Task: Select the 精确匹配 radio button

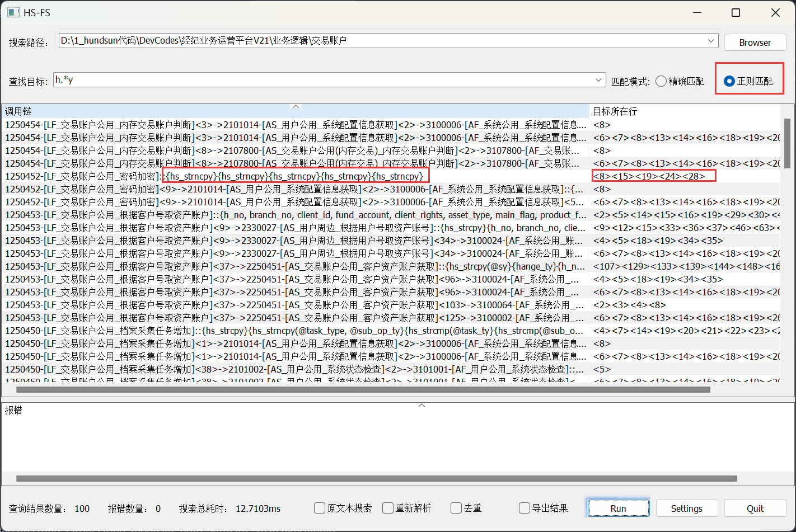Action: (x=661, y=81)
